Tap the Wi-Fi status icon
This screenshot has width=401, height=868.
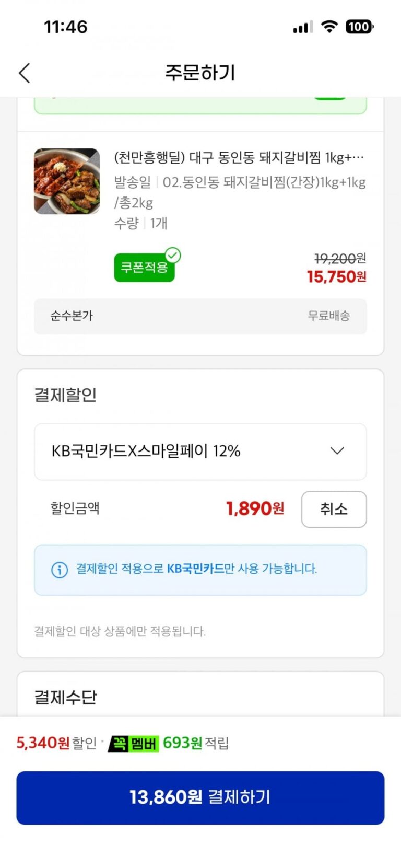tap(329, 27)
